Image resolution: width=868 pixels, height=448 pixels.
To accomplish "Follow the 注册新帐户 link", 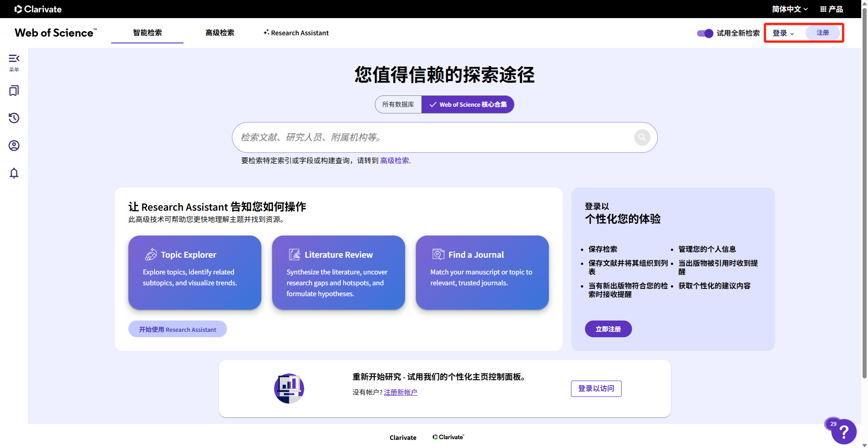I will coord(401,392).
